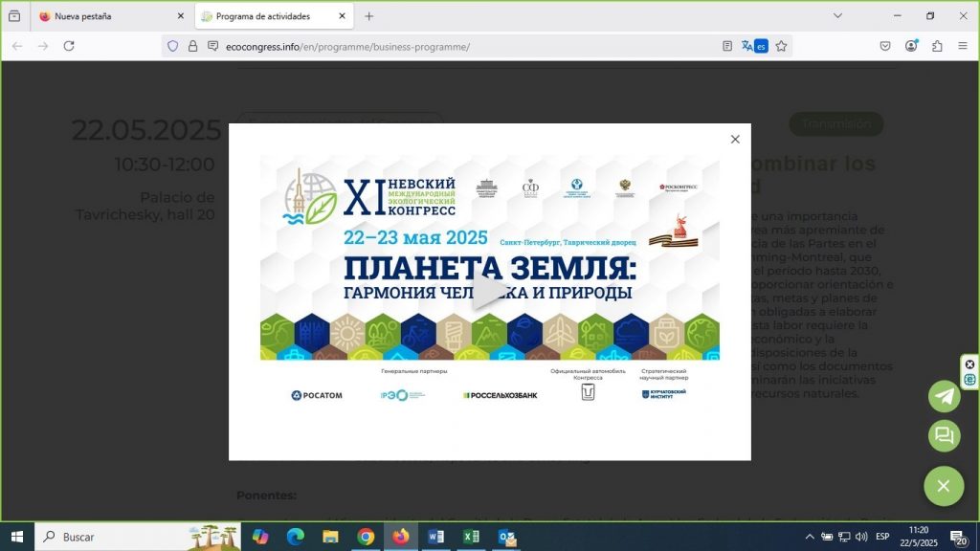
Task: Open the Firefox account menu
Action: point(911,46)
